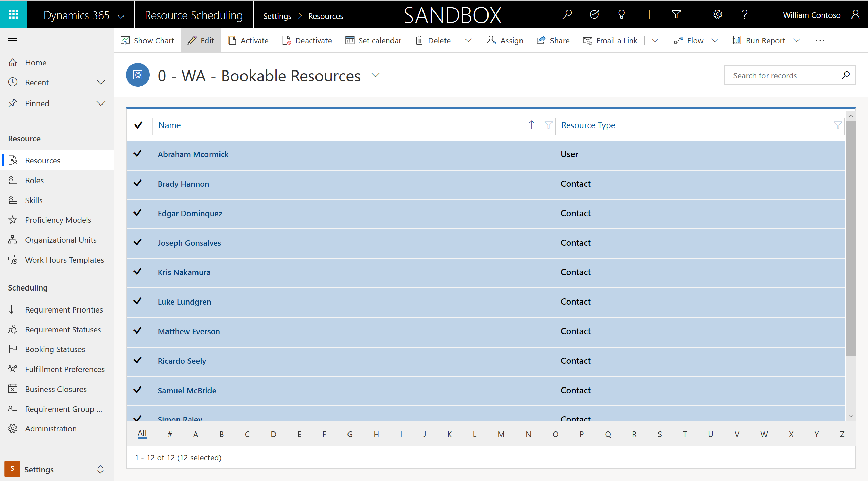This screenshot has width=868, height=481.
Task: Open more commands ellipsis
Action: [x=820, y=41]
